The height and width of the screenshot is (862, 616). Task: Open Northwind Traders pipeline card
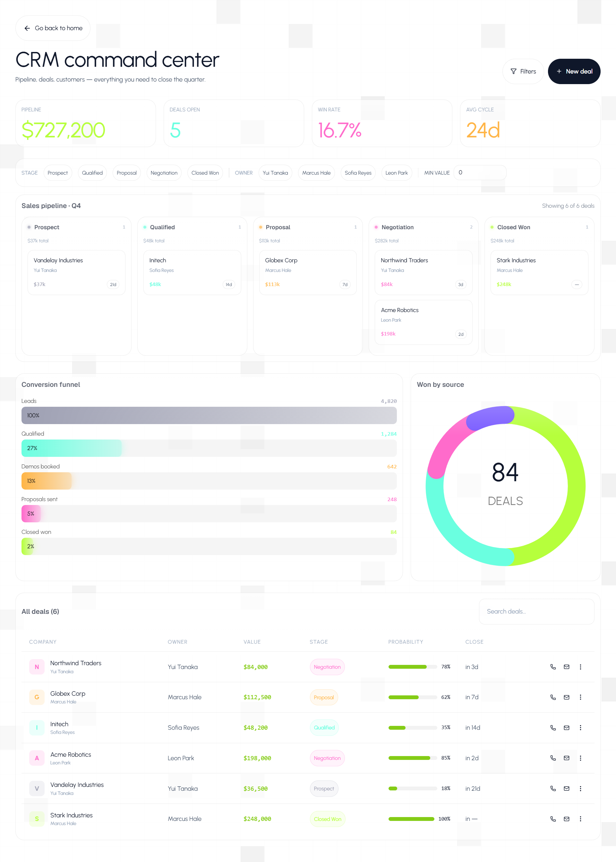[424, 272]
